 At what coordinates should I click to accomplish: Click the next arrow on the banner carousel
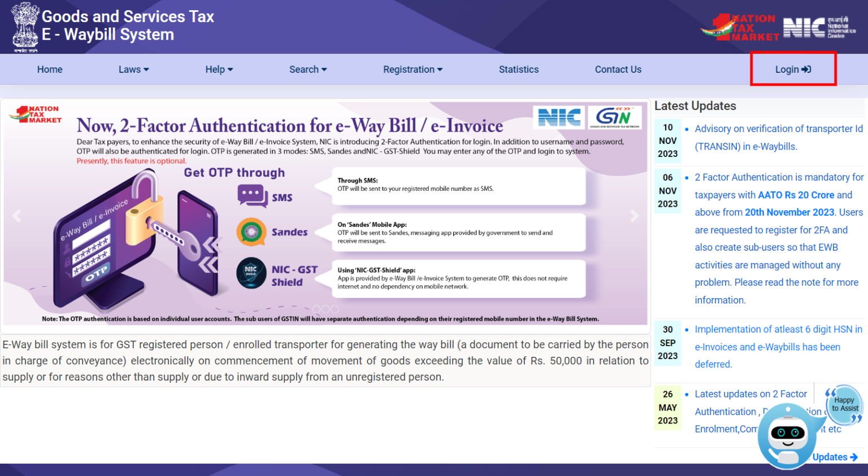[634, 216]
